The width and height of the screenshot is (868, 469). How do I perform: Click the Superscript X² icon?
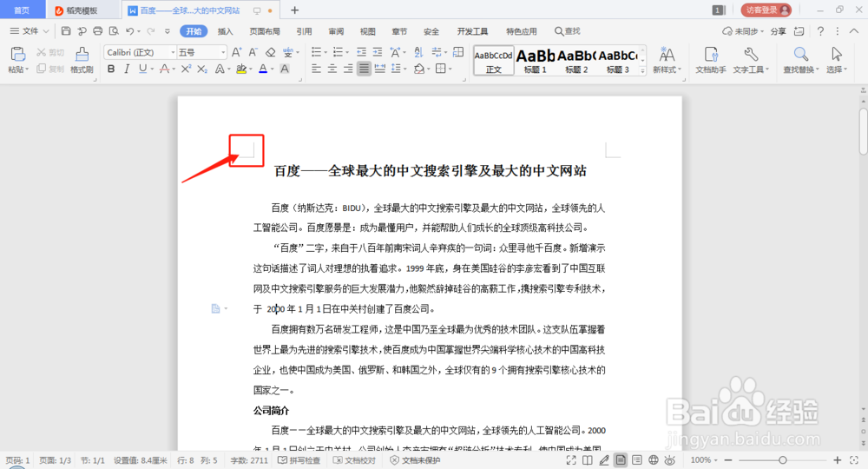pos(186,69)
